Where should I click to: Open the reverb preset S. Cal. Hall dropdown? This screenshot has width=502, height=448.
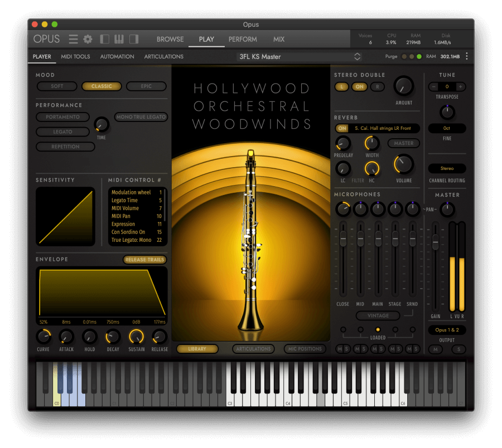pos(383,128)
